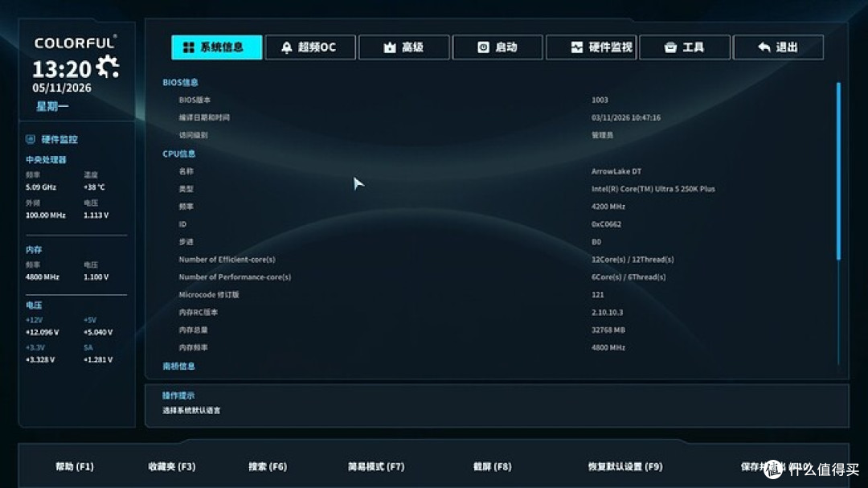Click the date 05/11/2026
Viewport: 868px width, 488px height.
(62, 88)
